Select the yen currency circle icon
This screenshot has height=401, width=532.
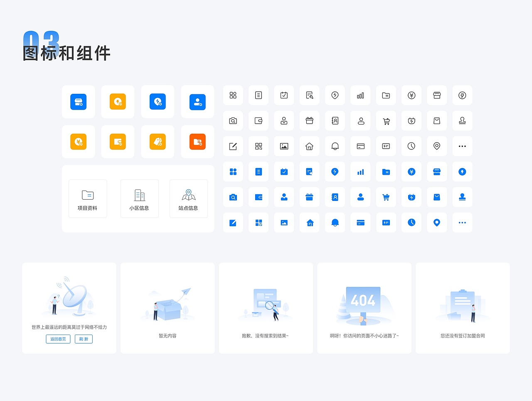pos(411,95)
